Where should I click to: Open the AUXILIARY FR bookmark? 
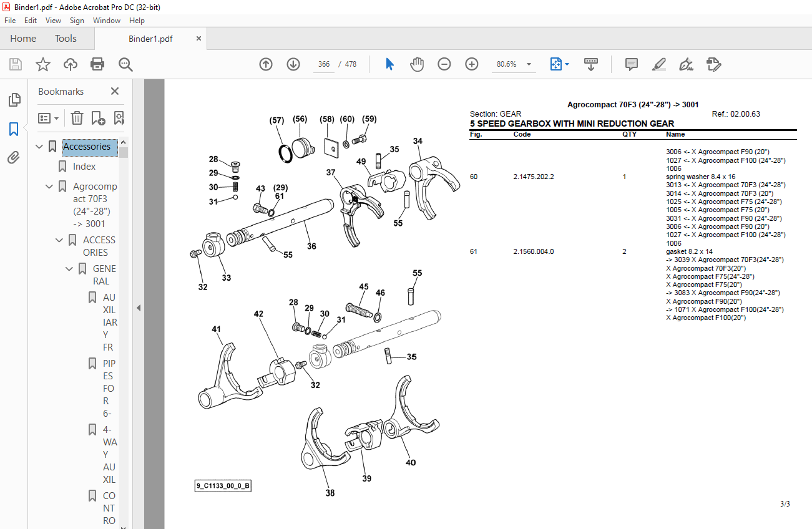coord(110,323)
